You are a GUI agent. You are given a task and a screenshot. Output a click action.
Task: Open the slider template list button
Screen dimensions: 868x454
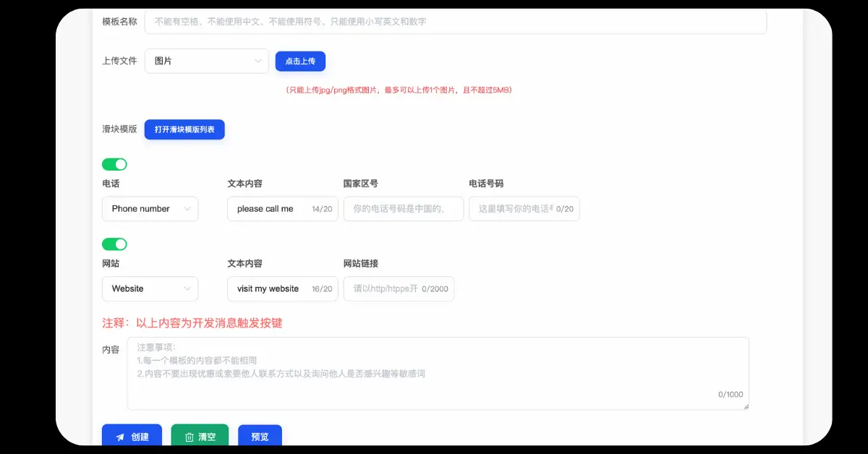click(184, 129)
